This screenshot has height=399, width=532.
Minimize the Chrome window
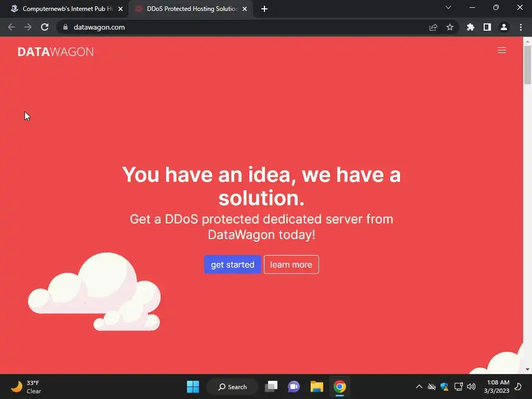472,7
